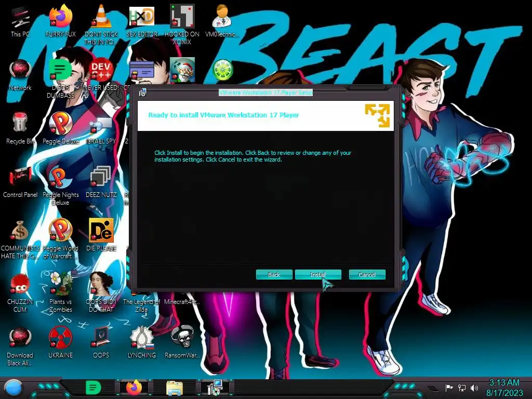Select the OOPS DID I DO THAT portrait icon
532x399 pixels.
click(x=101, y=292)
